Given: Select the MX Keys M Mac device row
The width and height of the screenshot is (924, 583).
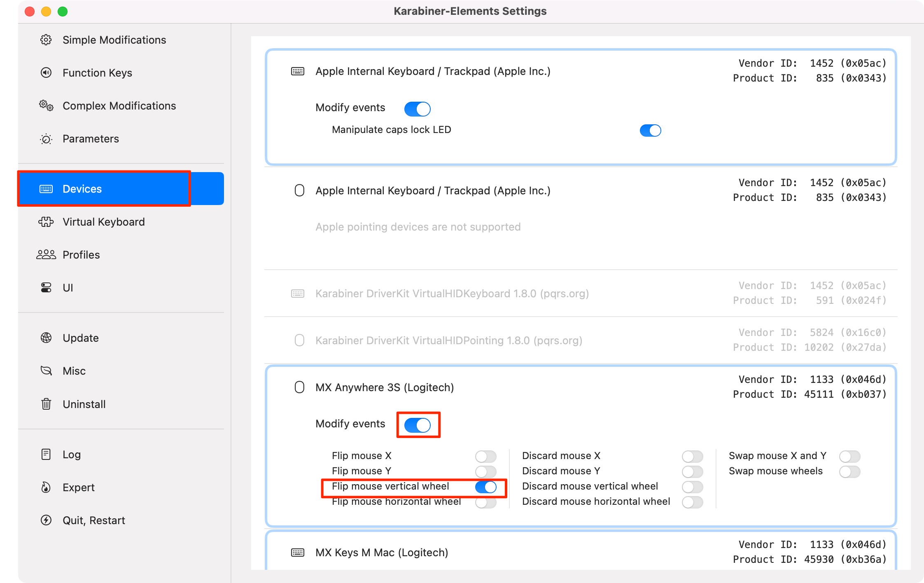Looking at the screenshot, I should 382,553.
